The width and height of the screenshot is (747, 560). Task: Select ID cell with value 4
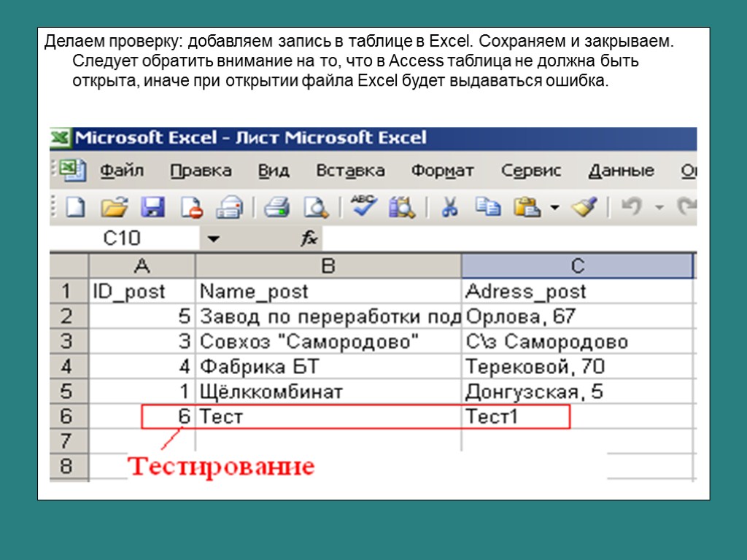pyautogui.click(x=142, y=366)
